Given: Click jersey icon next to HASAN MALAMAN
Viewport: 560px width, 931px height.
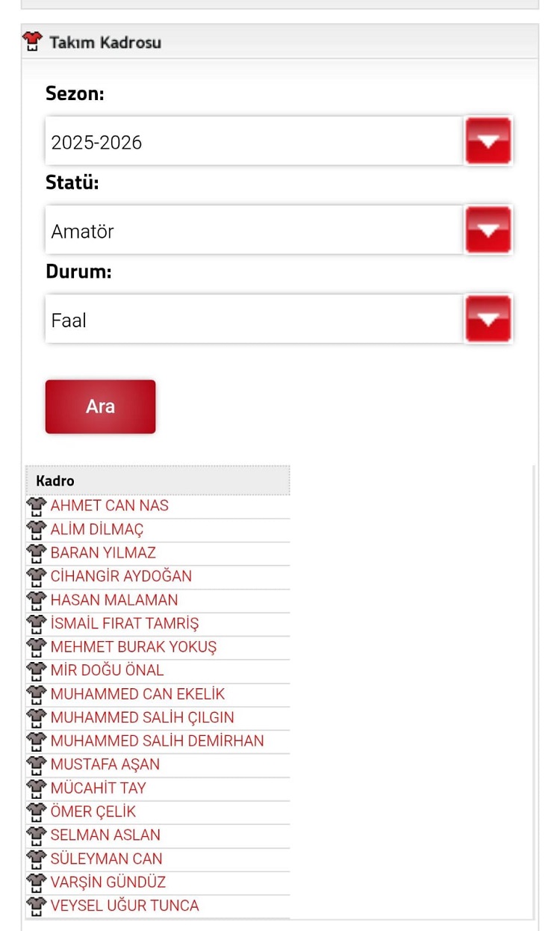Looking at the screenshot, I should pyautogui.click(x=36, y=600).
